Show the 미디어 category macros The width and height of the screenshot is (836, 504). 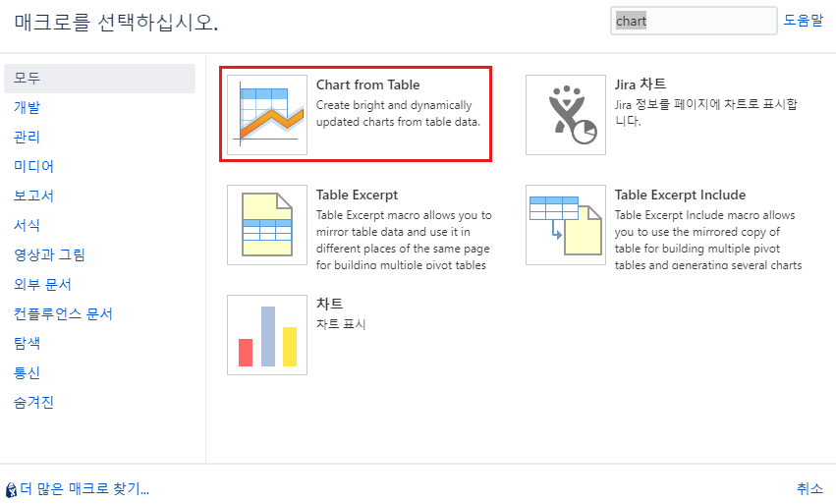pyautogui.click(x=33, y=166)
